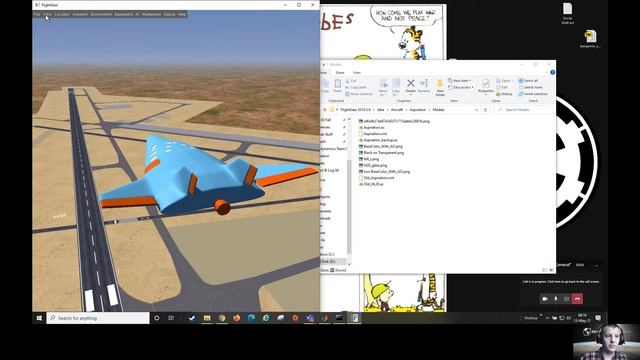Click data in address breadcrumb
This screenshot has width=640, height=360.
[380, 110]
